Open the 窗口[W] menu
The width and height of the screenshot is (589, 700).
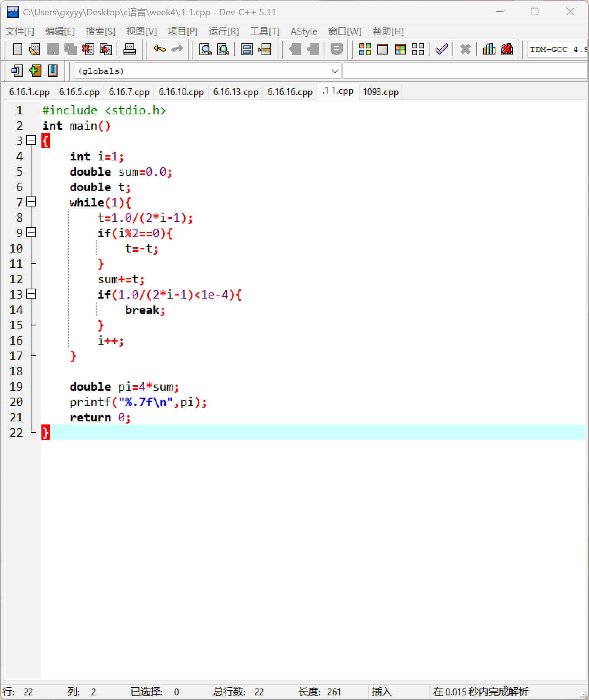pyautogui.click(x=345, y=31)
